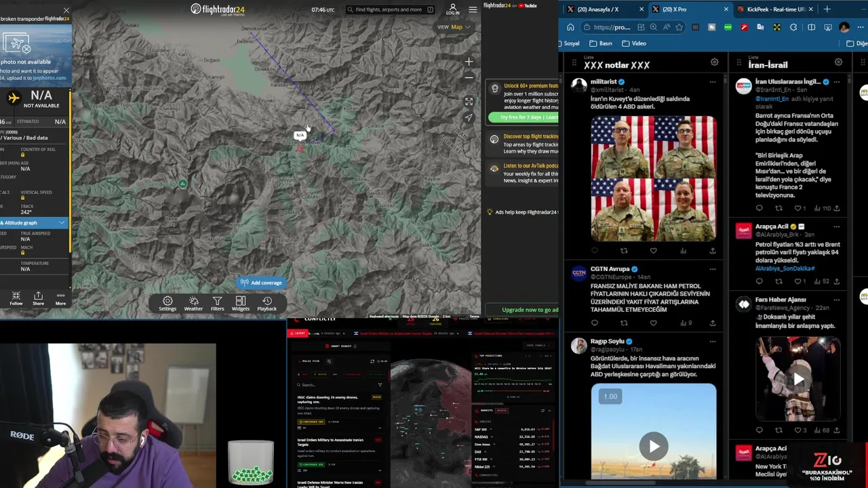Play the Fars Haber Ajansı video
This screenshot has width=868, height=488.
click(798, 380)
